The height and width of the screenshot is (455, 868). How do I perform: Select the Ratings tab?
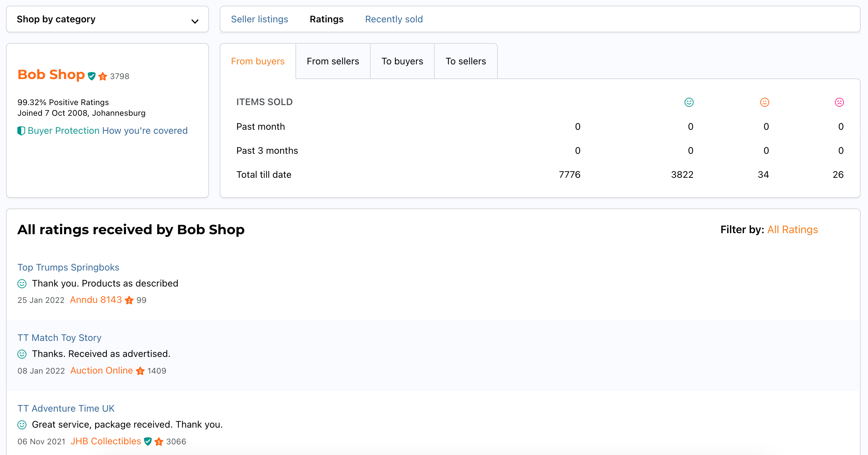[x=327, y=19]
